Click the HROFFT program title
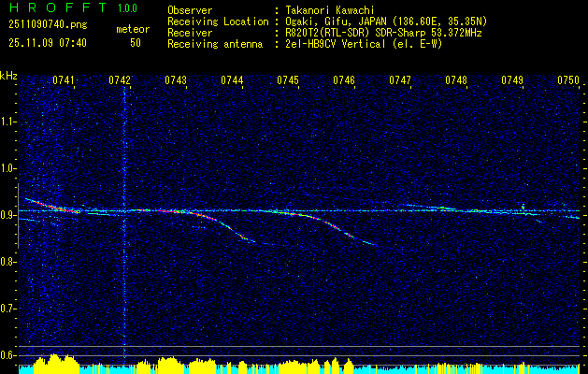The height and width of the screenshot is (374, 588). coord(57,7)
